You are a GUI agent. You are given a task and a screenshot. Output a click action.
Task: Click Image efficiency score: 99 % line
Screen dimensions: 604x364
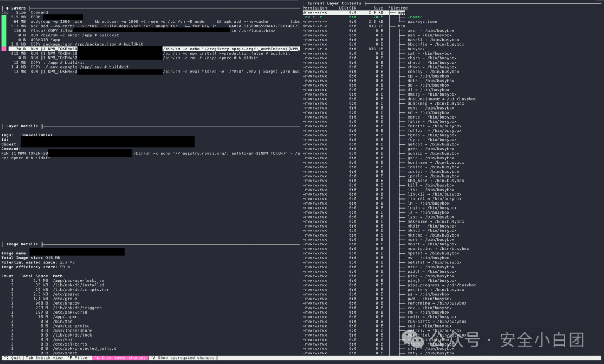tap(35, 267)
